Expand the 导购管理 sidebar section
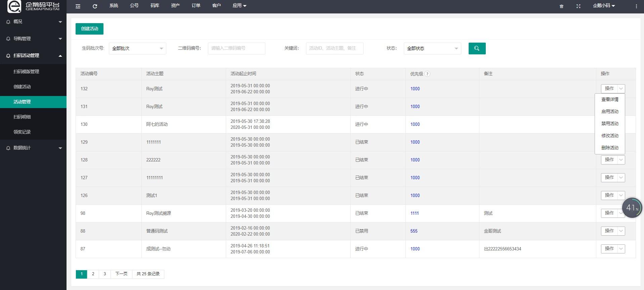 [33, 39]
